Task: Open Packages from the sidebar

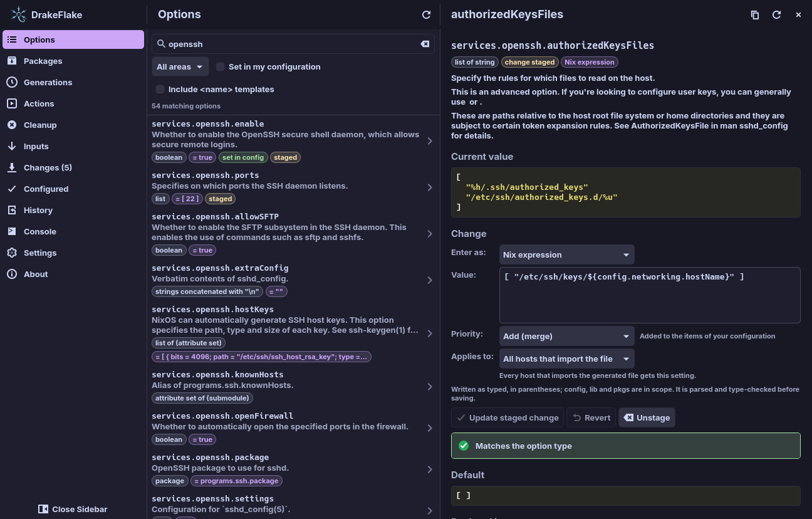Action: (x=73, y=61)
